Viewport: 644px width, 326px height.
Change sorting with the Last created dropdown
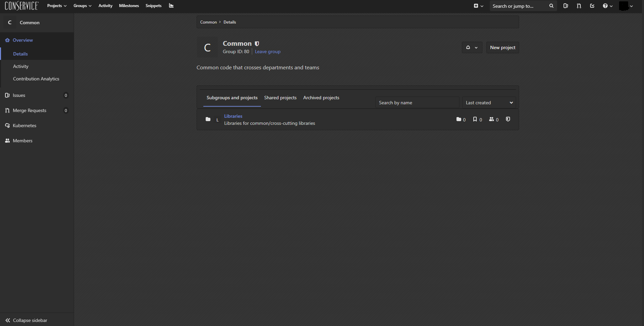(x=489, y=102)
